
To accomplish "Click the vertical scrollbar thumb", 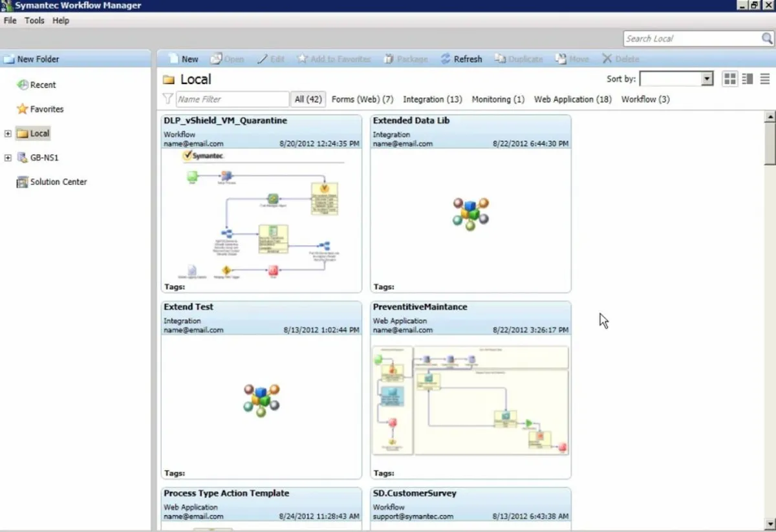I will pos(770,144).
